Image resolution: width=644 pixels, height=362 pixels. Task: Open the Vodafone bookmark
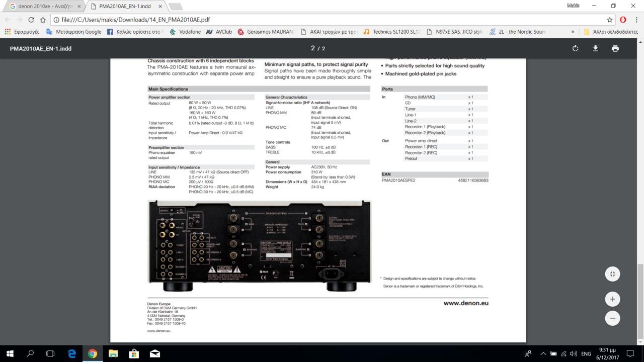click(185, 32)
